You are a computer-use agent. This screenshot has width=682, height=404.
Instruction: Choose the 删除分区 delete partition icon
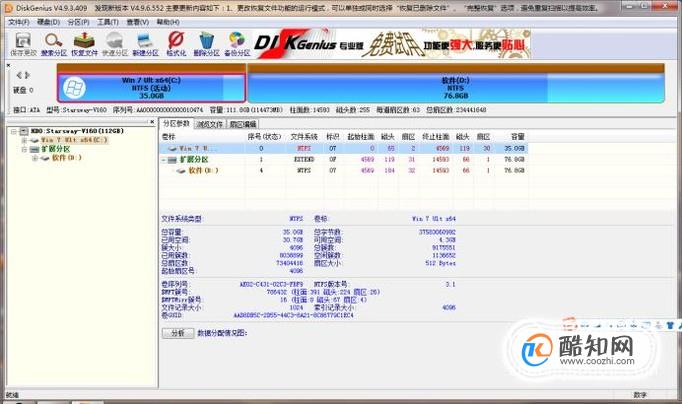click(206, 44)
